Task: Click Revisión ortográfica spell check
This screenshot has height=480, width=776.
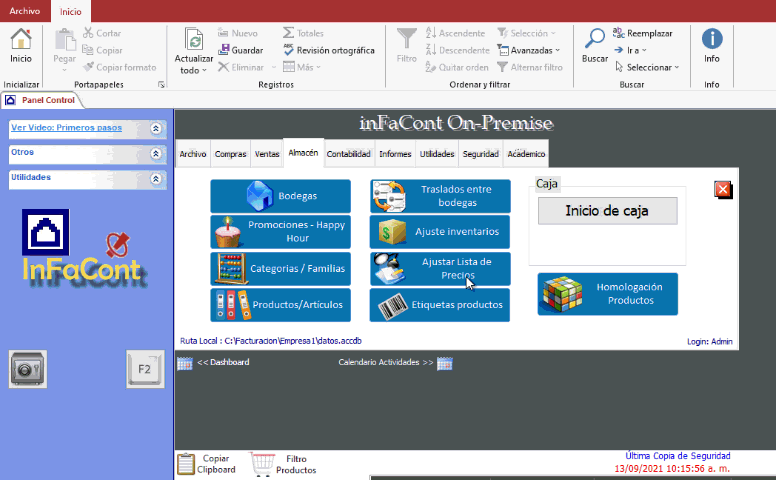Action: click(x=329, y=50)
